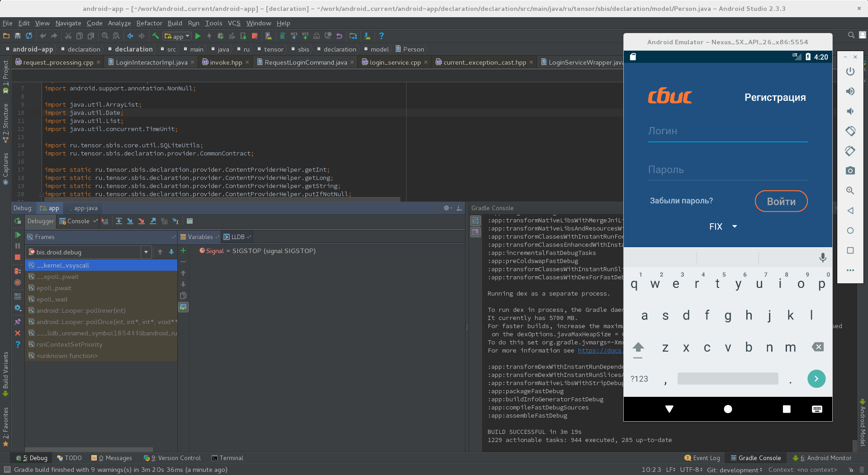The height and width of the screenshot is (475, 868).
Task: Click the Rerun app icon in the Debug panel
Action: [x=18, y=221]
